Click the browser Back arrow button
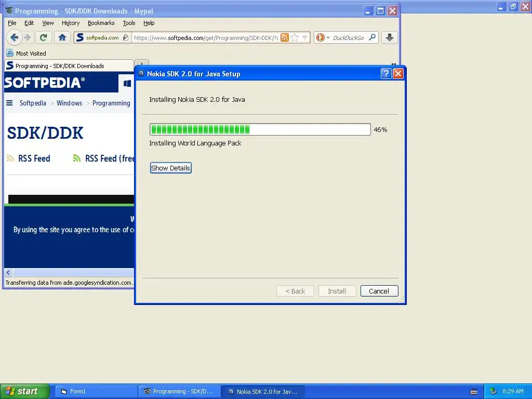Image resolution: width=532 pixels, height=399 pixels. point(14,37)
